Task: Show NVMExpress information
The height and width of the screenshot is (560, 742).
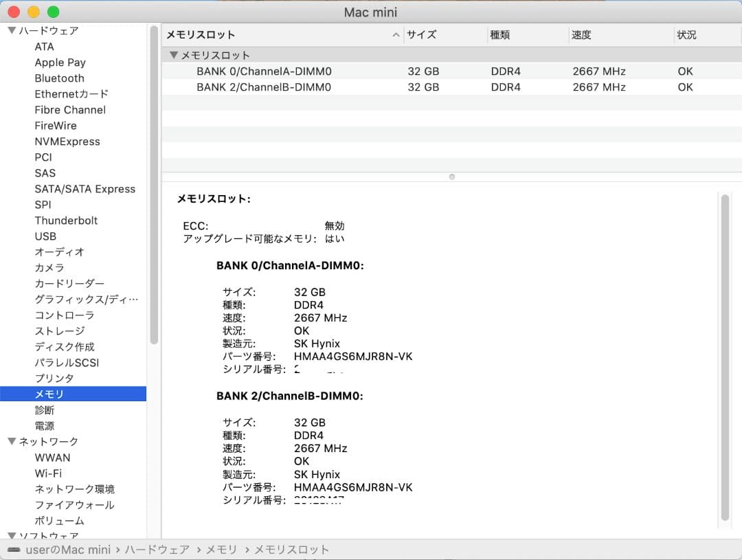Action: 67,142
